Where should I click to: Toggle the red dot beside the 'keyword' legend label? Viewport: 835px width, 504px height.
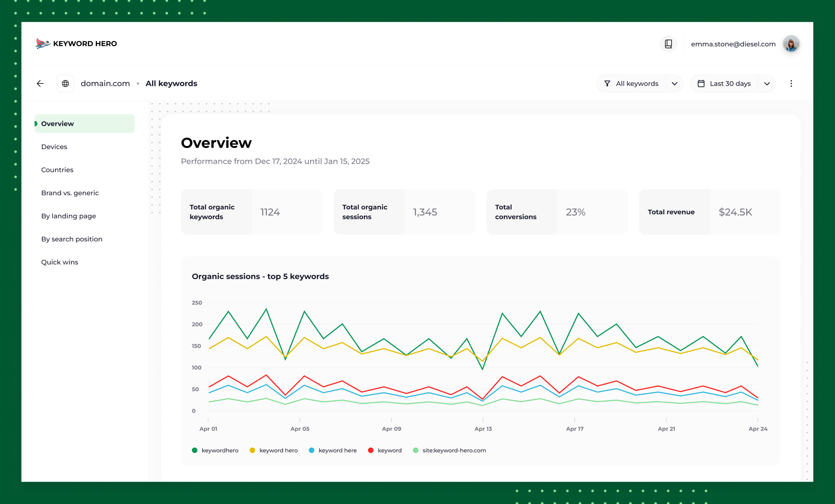(x=371, y=450)
